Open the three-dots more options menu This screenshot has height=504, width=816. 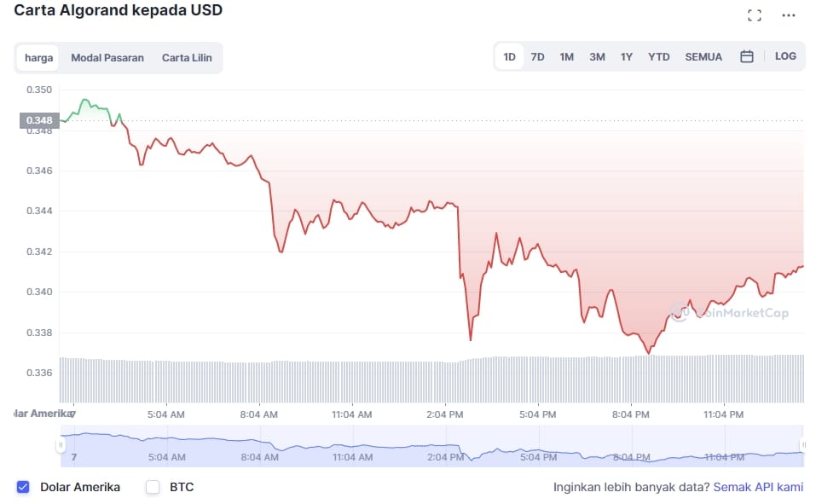click(789, 15)
